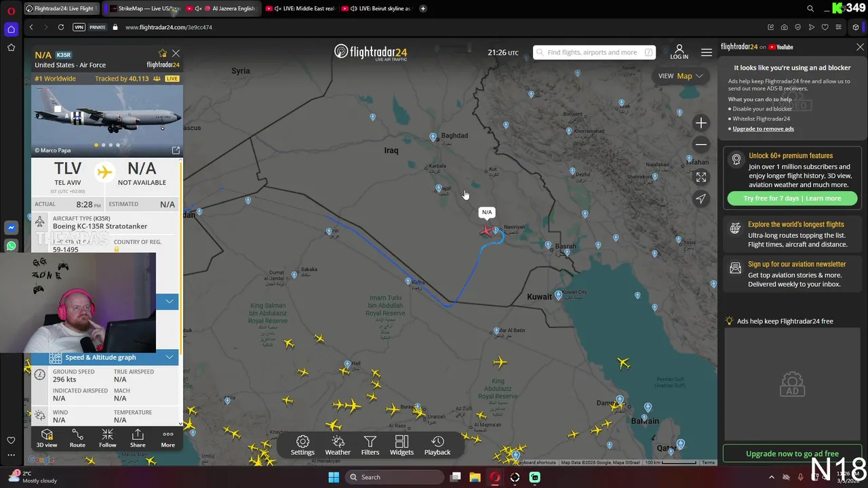Zoom in on the map
This screenshot has height=488, width=868.
click(x=701, y=123)
